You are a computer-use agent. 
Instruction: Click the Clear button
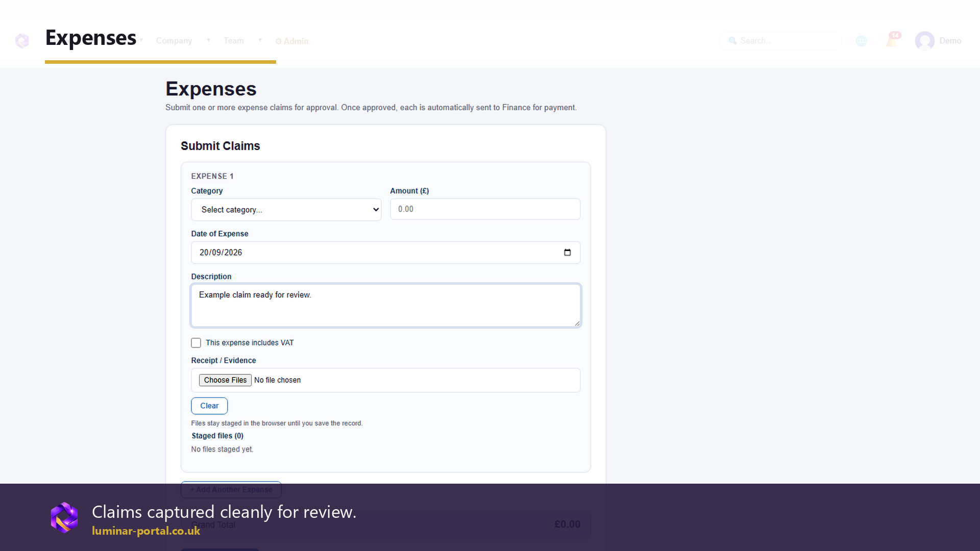click(x=209, y=406)
